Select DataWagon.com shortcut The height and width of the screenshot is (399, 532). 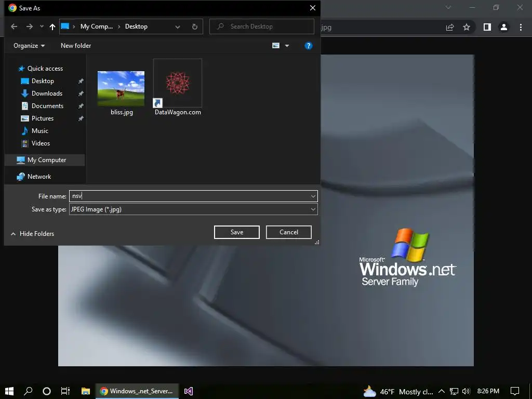(x=178, y=87)
